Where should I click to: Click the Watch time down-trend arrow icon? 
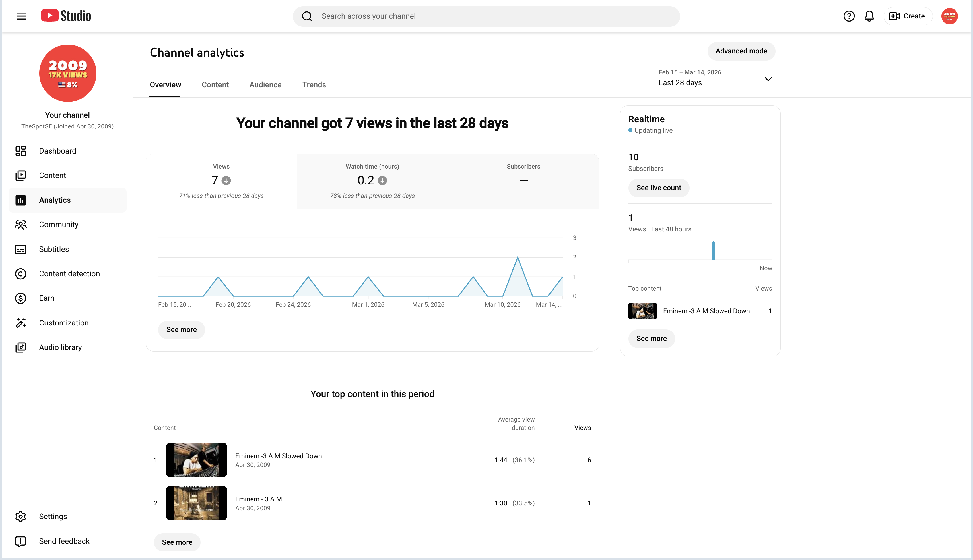(x=382, y=181)
